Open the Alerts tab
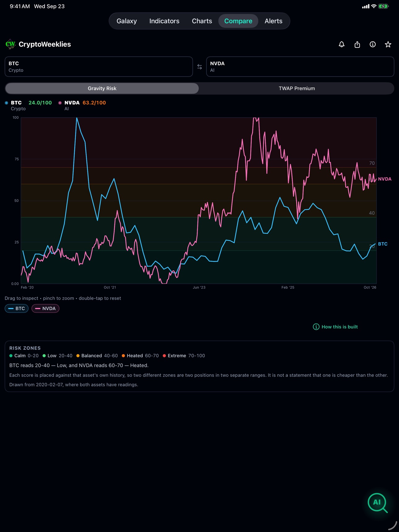 (x=273, y=21)
